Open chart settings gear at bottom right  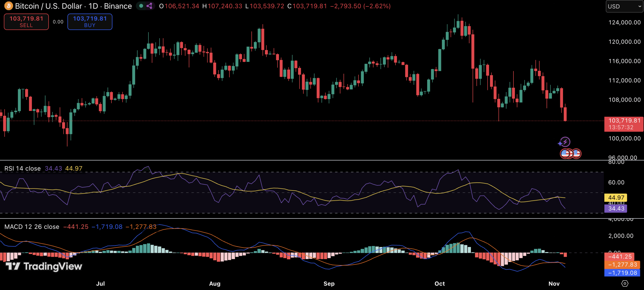[x=625, y=283]
